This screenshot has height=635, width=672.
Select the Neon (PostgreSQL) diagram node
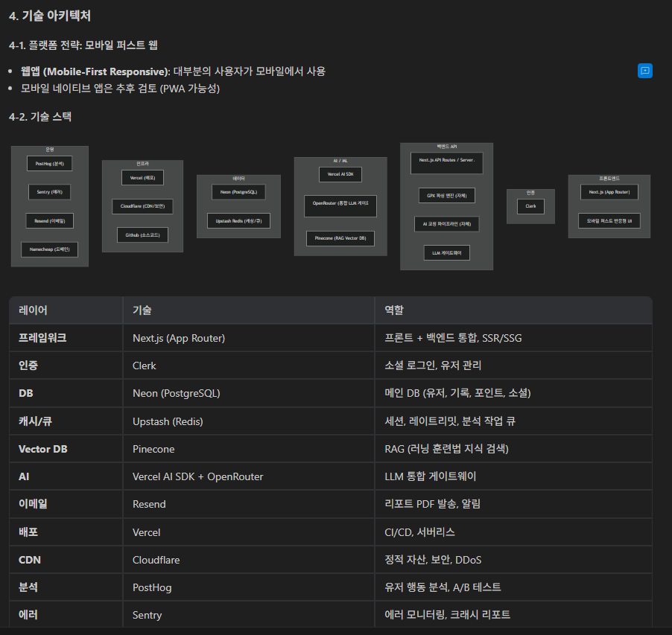238,192
